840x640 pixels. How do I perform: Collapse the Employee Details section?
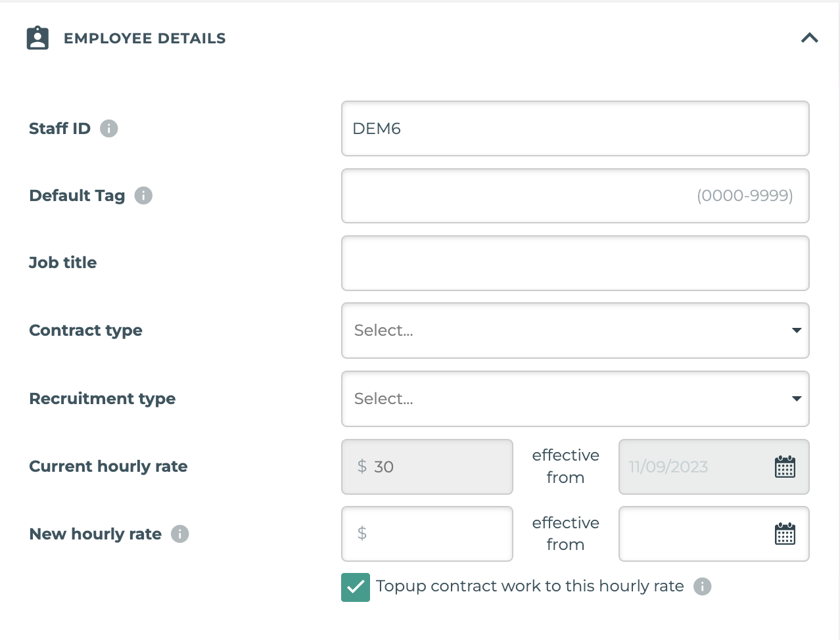(809, 38)
